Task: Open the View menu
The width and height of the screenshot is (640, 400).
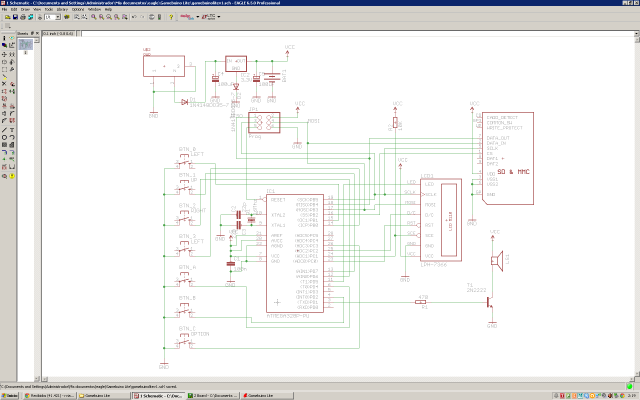Action: pyautogui.click(x=37, y=9)
